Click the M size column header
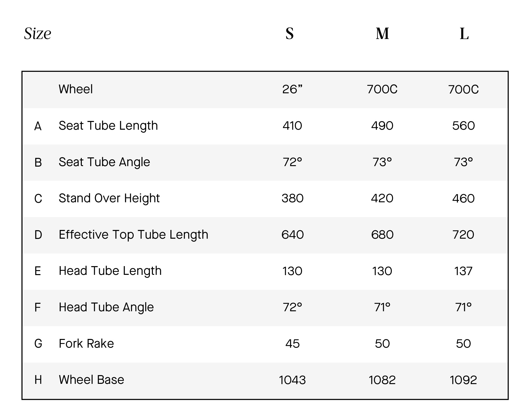The image size is (529, 420). [382, 33]
